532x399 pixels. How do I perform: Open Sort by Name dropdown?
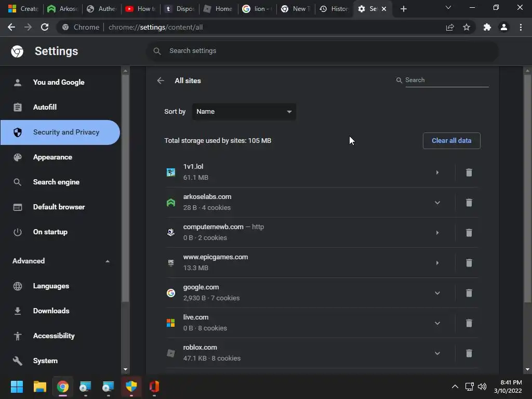[244, 112]
